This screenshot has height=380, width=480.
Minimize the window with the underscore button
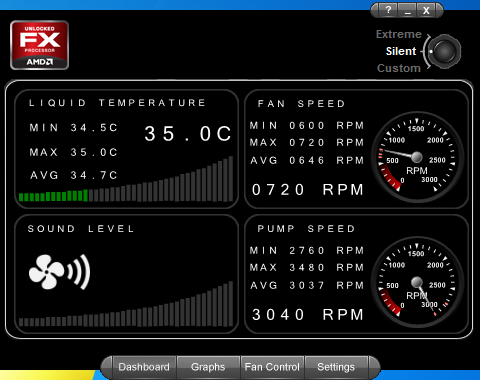407,10
